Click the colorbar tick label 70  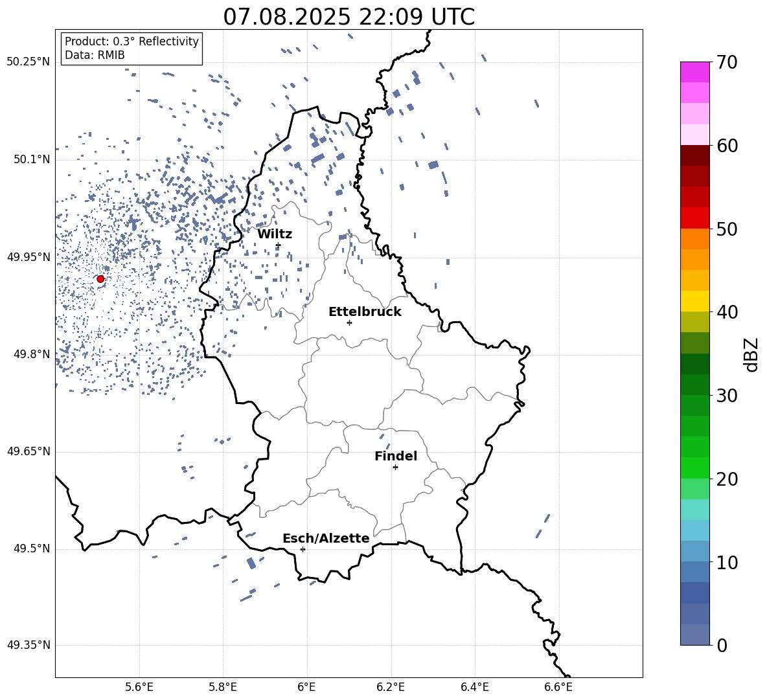tap(727, 62)
